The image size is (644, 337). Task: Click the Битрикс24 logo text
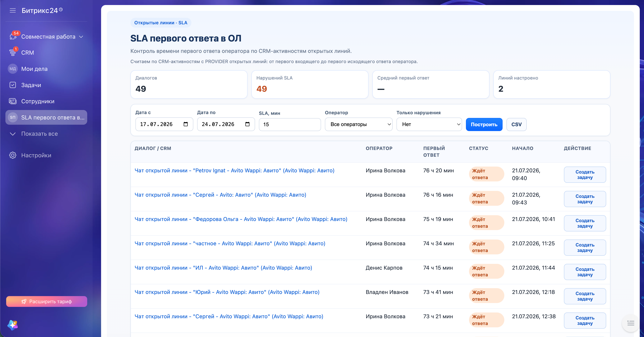point(40,10)
